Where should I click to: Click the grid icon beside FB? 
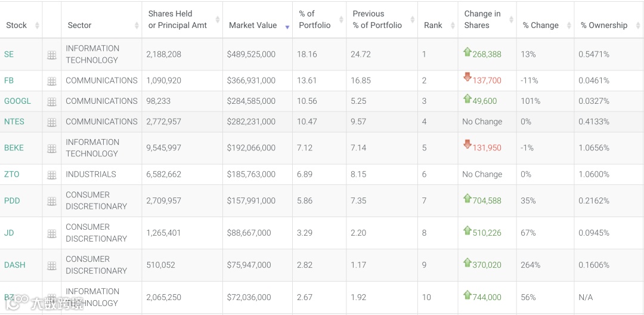pos(52,81)
